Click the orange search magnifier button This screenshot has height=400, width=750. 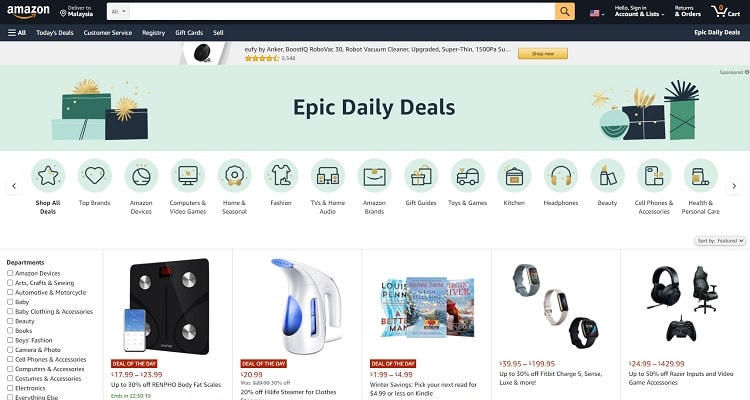click(x=565, y=11)
